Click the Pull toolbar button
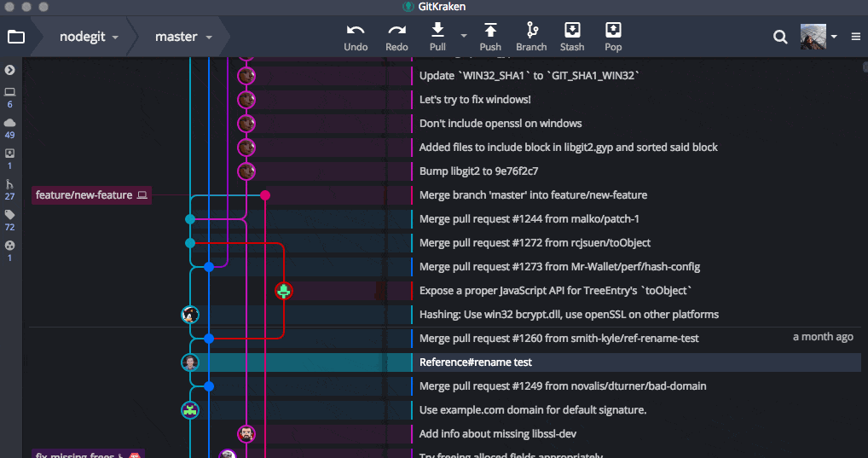The image size is (868, 458). coord(437,38)
